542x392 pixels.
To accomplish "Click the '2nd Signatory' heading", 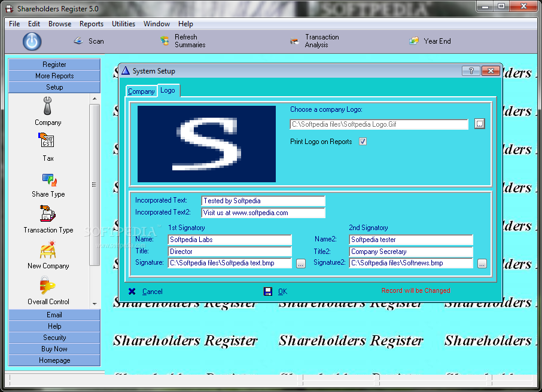I will [369, 228].
